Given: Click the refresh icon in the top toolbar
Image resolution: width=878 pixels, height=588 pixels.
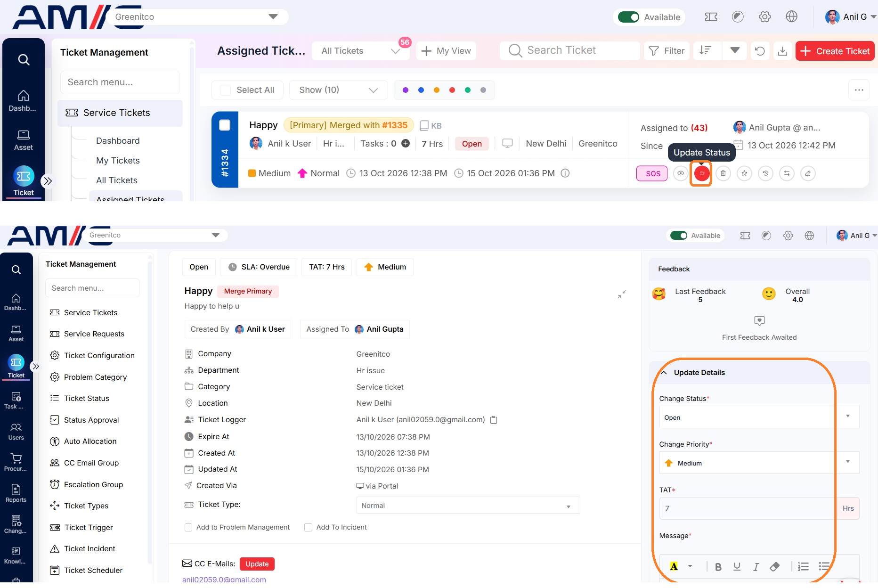Looking at the screenshot, I should [x=760, y=51].
